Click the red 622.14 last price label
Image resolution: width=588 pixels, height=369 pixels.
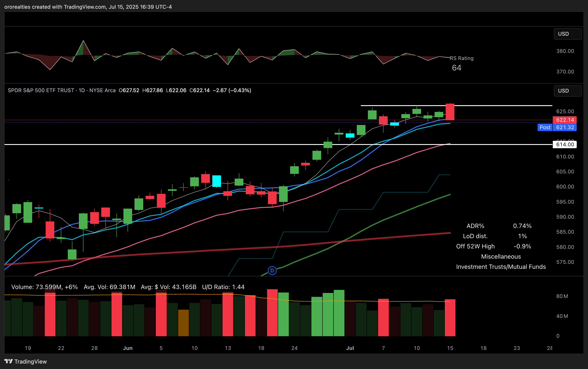point(565,120)
